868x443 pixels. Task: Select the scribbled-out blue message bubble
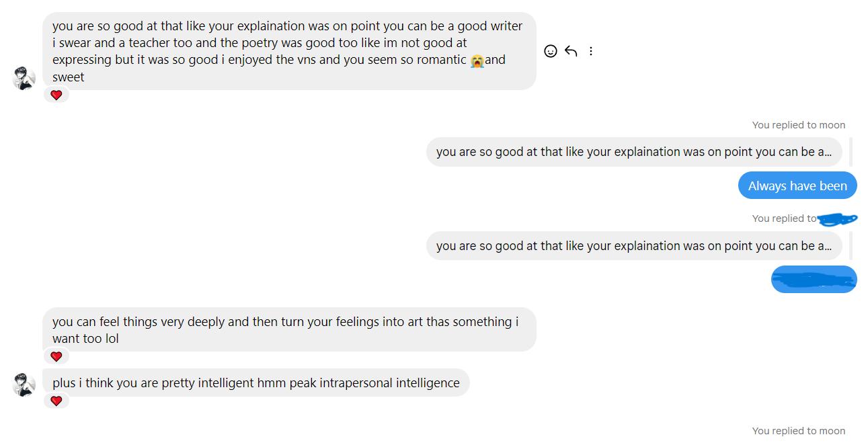click(814, 280)
